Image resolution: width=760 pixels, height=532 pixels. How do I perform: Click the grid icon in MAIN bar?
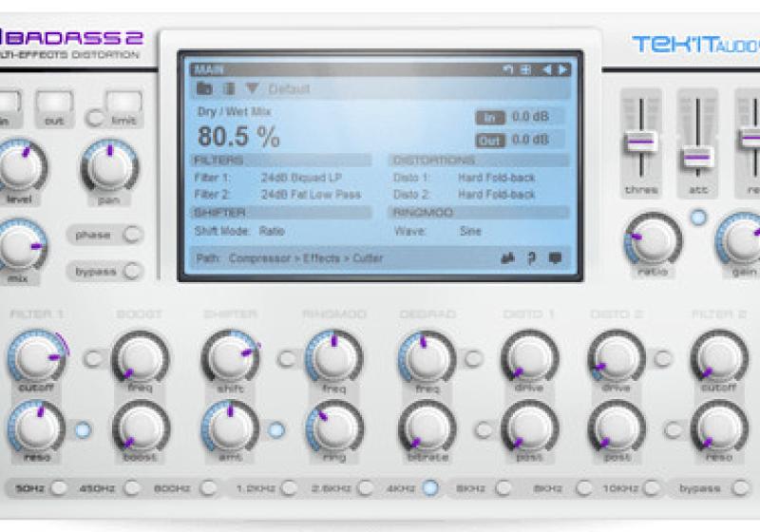coord(526,69)
